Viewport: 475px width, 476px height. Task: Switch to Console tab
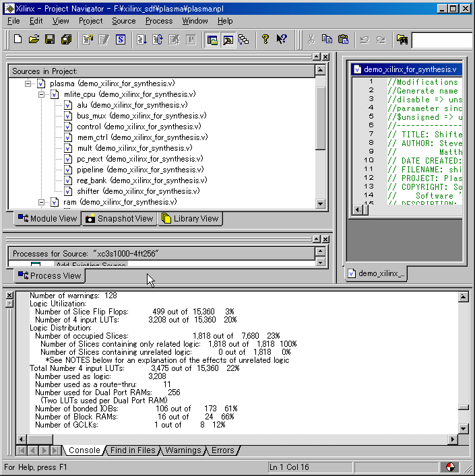coord(84,450)
